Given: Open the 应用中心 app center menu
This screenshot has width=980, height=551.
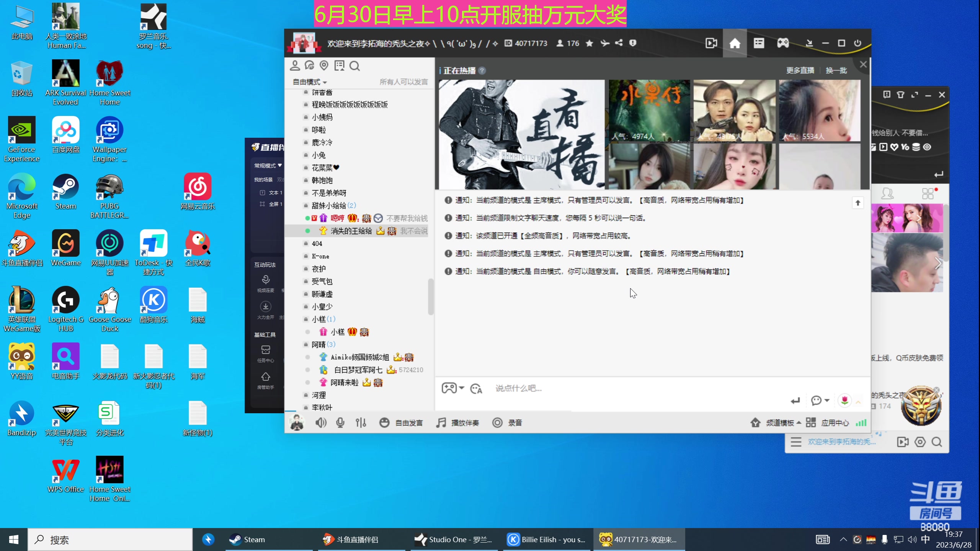Looking at the screenshot, I should click(x=835, y=422).
